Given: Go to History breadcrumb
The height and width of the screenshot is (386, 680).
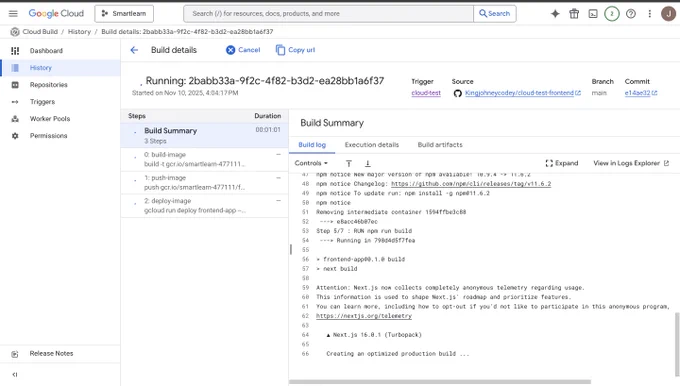Looking at the screenshot, I should [x=79, y=32].
